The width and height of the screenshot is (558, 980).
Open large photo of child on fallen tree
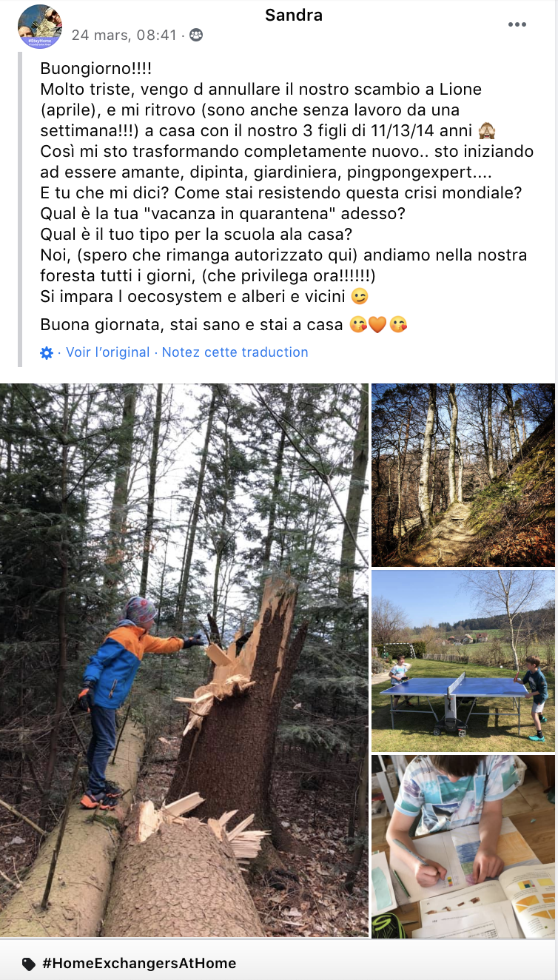pyautogui.click(x=184, y=660)
